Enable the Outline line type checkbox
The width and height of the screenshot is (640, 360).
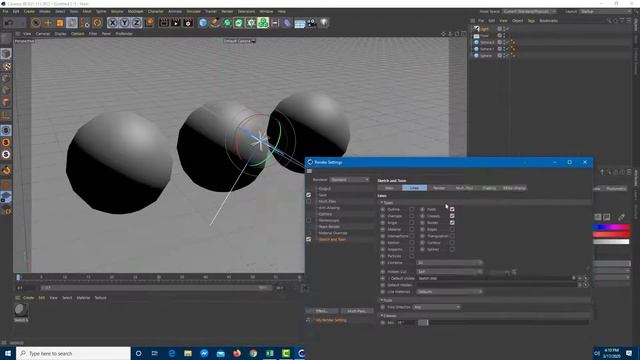coord(412,209)
